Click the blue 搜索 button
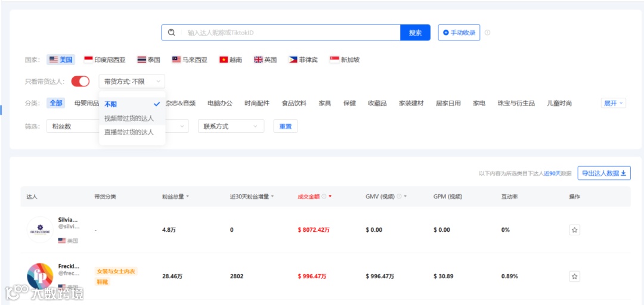The height and width of the screenshot is (305, 644). click(x=415, y=32)
